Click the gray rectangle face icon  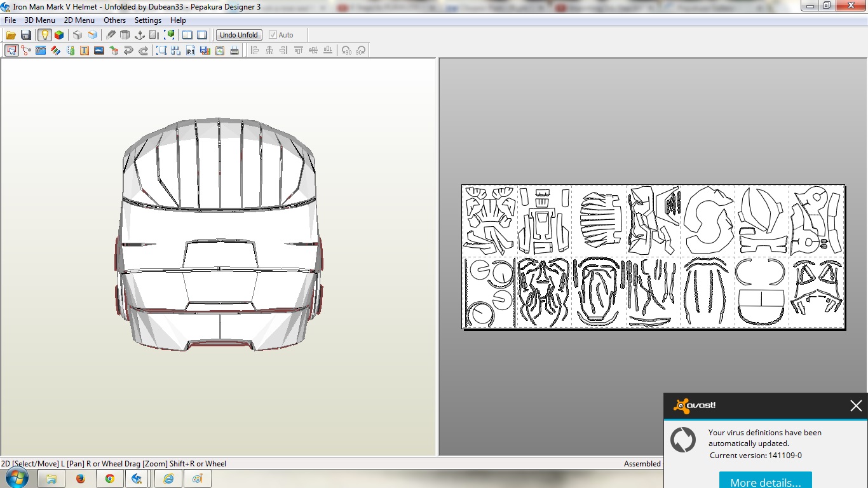[154, 35]
